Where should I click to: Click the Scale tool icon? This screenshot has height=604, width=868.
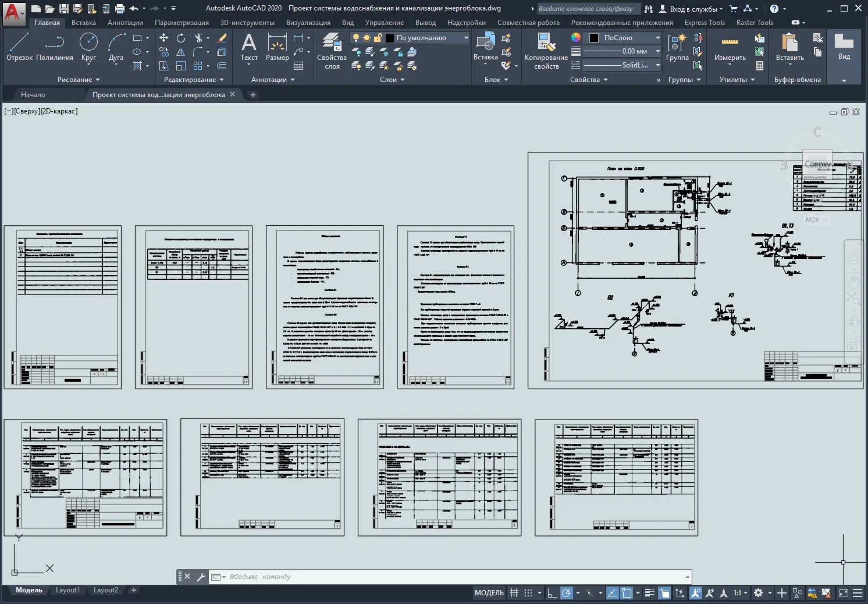(181, 66)
